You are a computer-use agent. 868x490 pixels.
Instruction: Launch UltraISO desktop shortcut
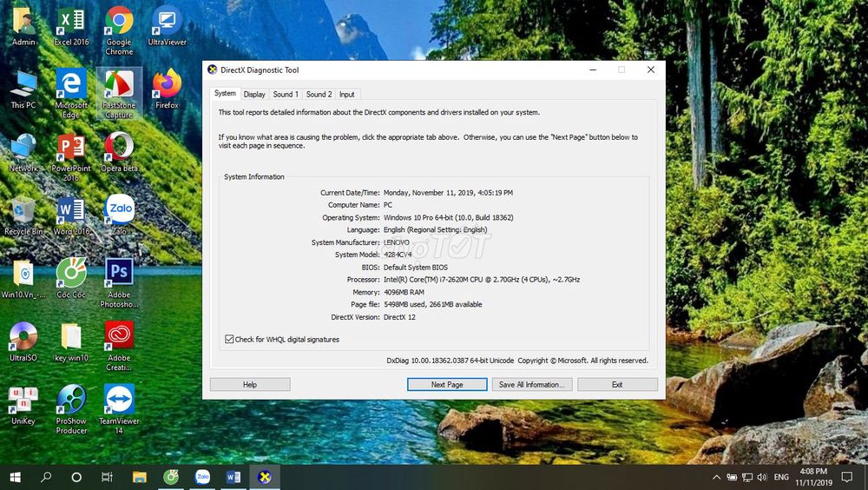pyautogui.click(x=23, y=342)
